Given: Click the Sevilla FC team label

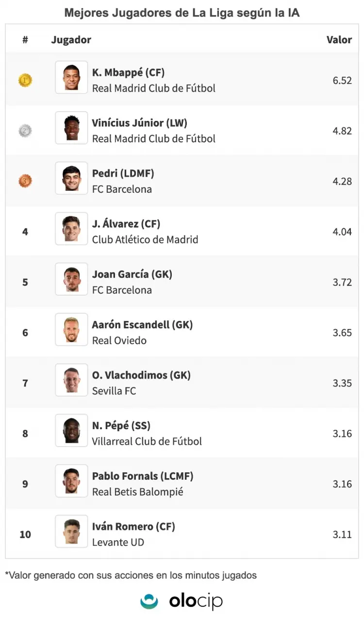Looking at the screenshot, I should [114, 391].
